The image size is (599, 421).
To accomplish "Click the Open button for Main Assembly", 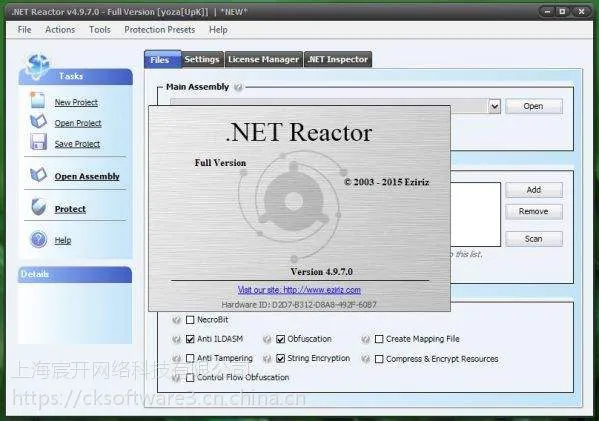I will pos(534,106).
